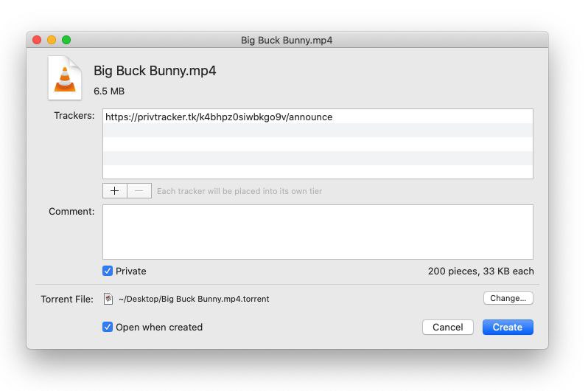Close the window with the red button
588x391 pixels.
click(x=37, y=40)
